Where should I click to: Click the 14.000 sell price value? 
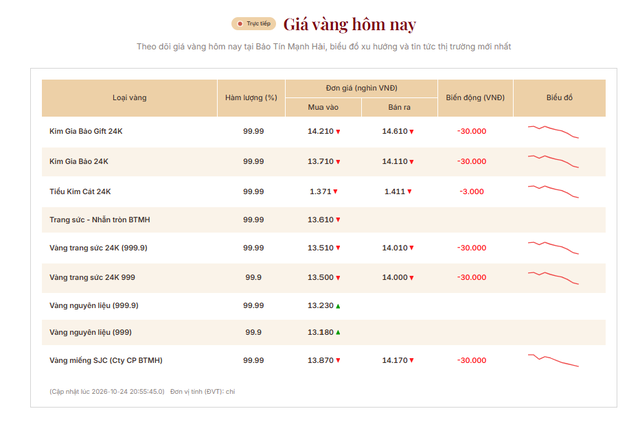pos(395,277)
